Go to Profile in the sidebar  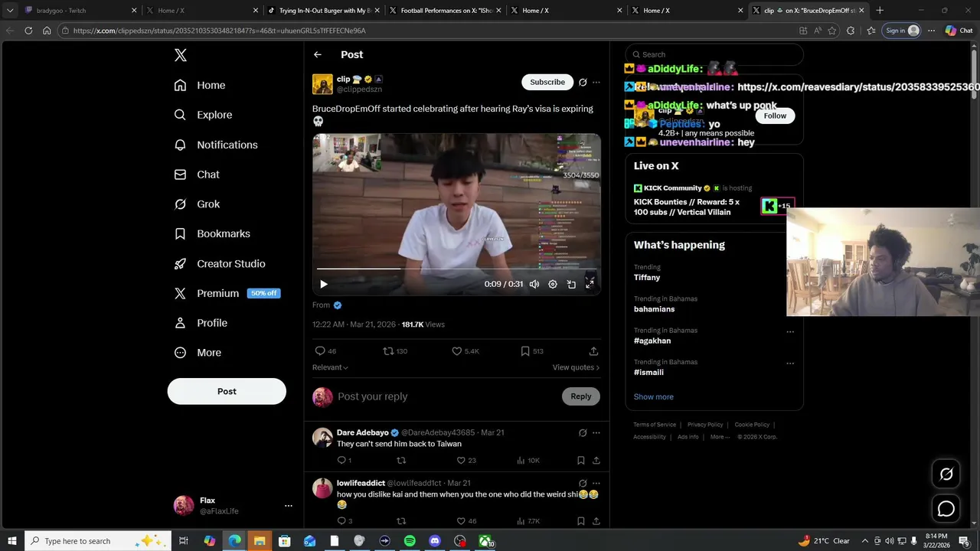pos(201,323)
